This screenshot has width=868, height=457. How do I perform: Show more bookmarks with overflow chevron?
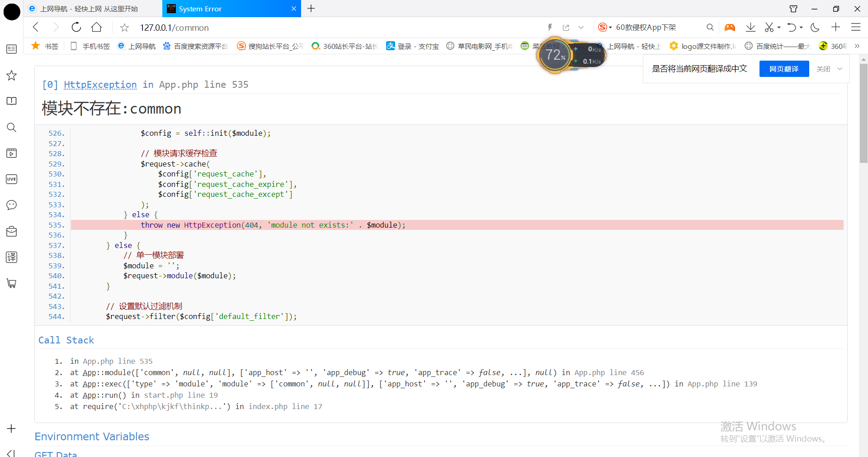[x=857, y=46]
